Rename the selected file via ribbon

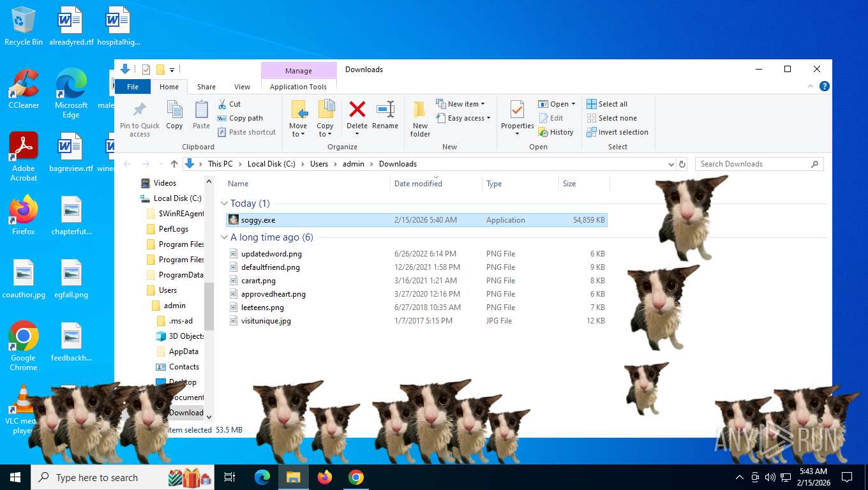tap(385, 115)
